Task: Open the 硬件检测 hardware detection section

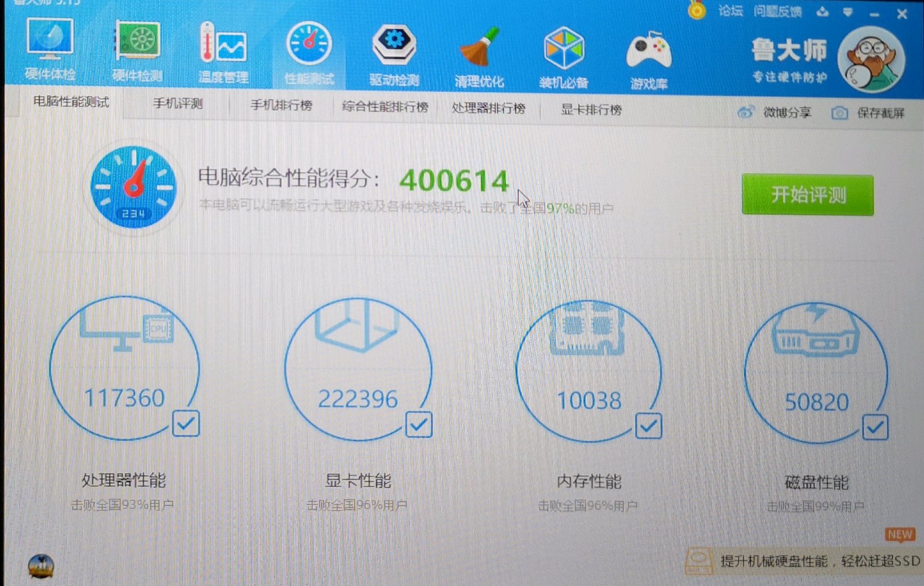Action: [137, 51]
